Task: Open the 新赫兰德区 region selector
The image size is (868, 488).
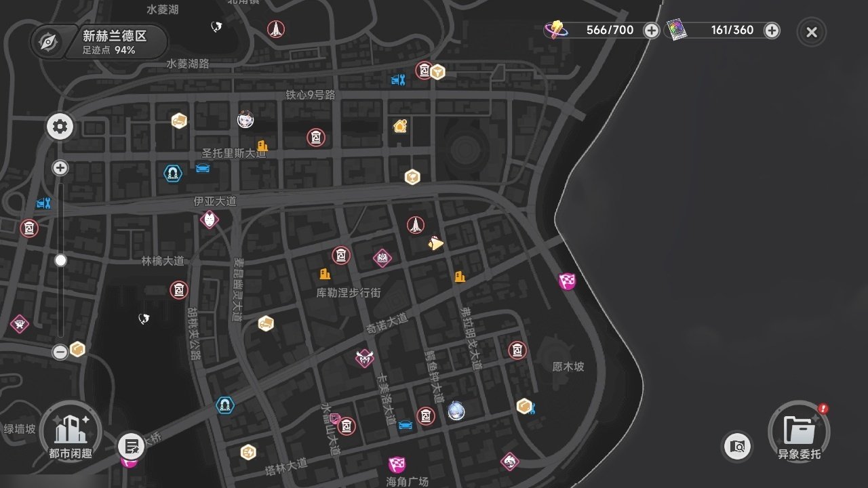Action: pyautogui.click(x=99, y=41)
